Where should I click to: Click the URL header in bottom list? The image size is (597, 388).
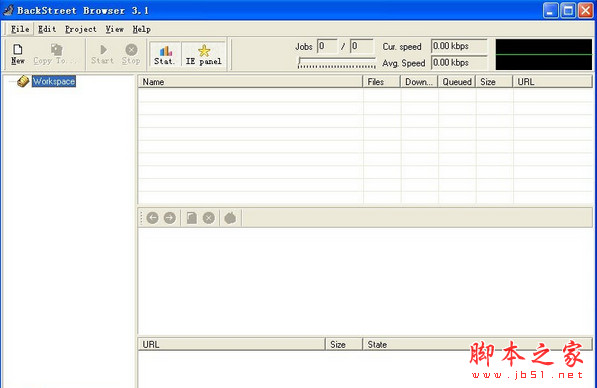pyautogui.click(x=231, y=345)
